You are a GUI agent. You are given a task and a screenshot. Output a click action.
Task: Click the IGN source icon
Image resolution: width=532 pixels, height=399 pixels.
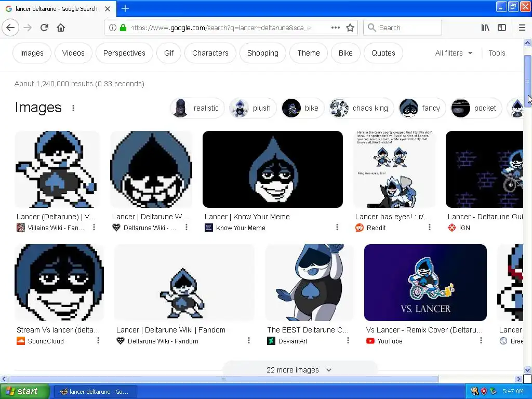(x=452, y=228)
